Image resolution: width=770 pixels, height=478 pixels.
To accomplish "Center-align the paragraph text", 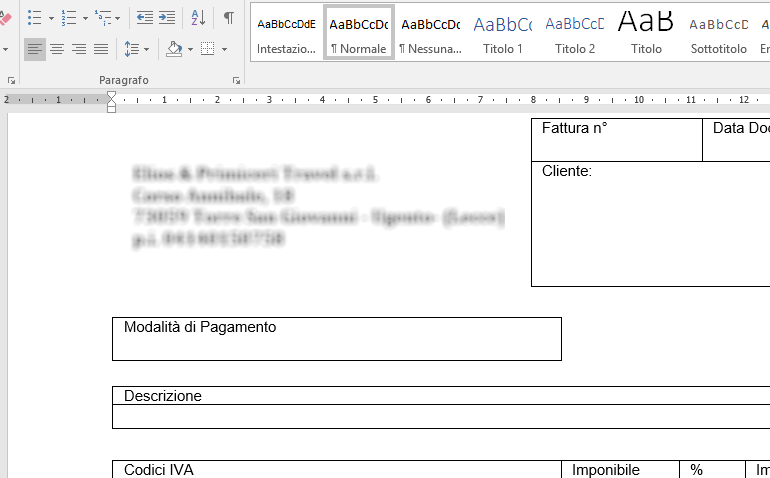I will [x=57, y=48].
